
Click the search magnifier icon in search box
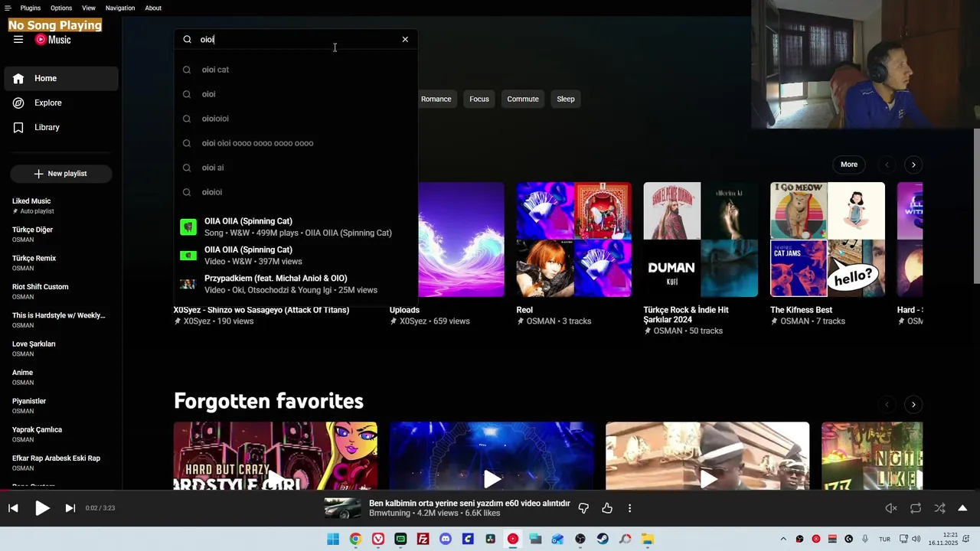point(187,40)
